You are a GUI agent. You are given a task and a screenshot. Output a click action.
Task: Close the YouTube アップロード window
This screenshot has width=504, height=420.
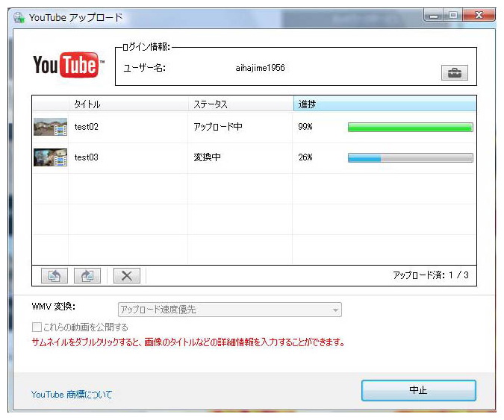coord(479,16)
